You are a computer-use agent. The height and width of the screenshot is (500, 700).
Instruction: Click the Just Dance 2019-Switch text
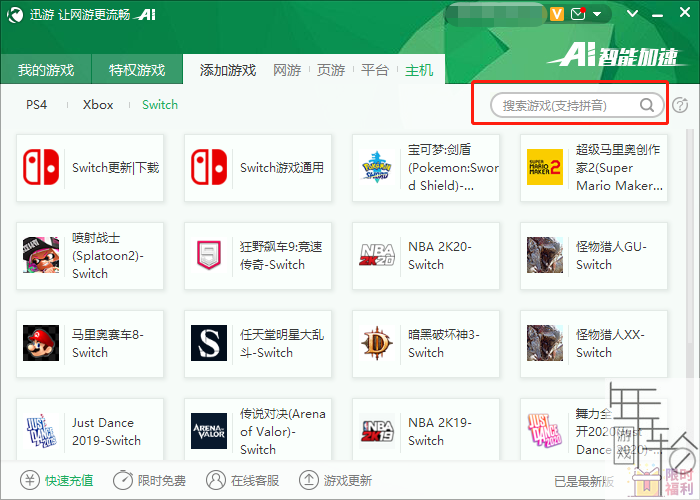coord(106,431)
